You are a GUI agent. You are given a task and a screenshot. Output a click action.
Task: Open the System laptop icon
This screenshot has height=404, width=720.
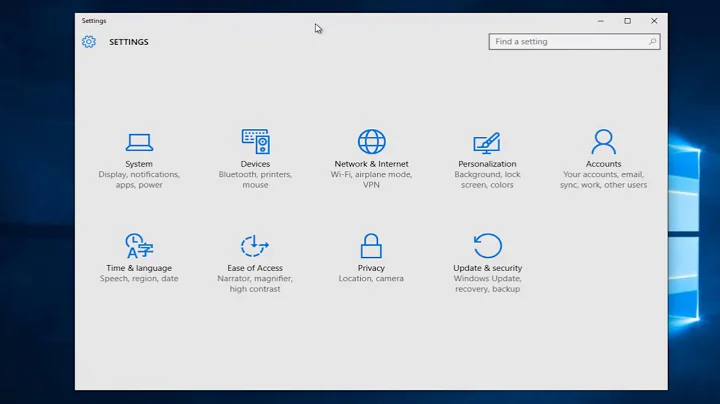click(139, 142)
